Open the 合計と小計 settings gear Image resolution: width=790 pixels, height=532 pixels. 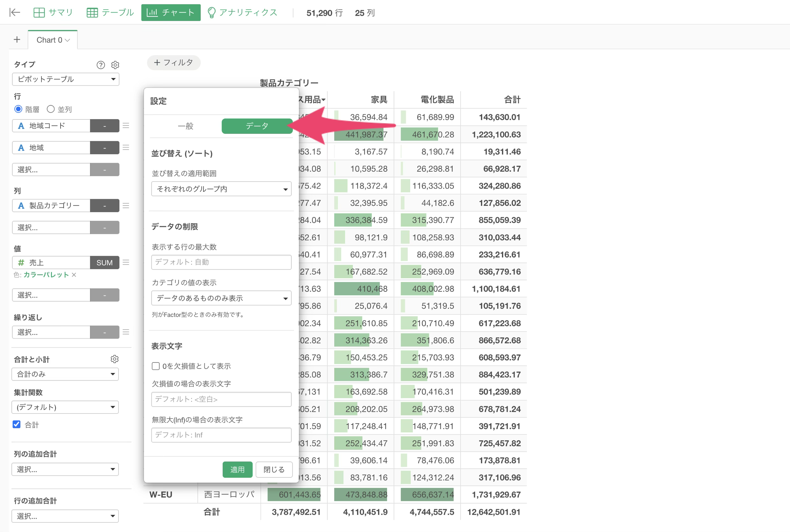pos(115,359)
